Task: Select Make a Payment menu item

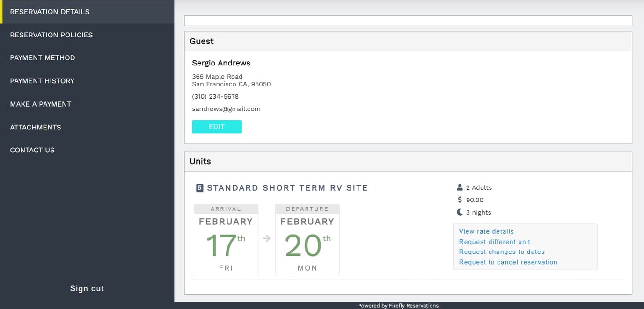Action: coord(41,104)
